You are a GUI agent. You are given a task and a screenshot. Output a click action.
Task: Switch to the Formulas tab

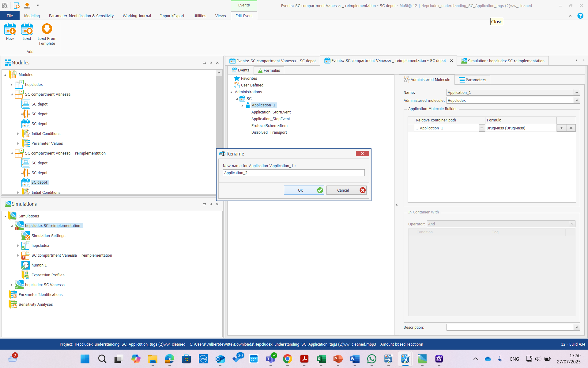pyautogui.click(x=269, y=71)
